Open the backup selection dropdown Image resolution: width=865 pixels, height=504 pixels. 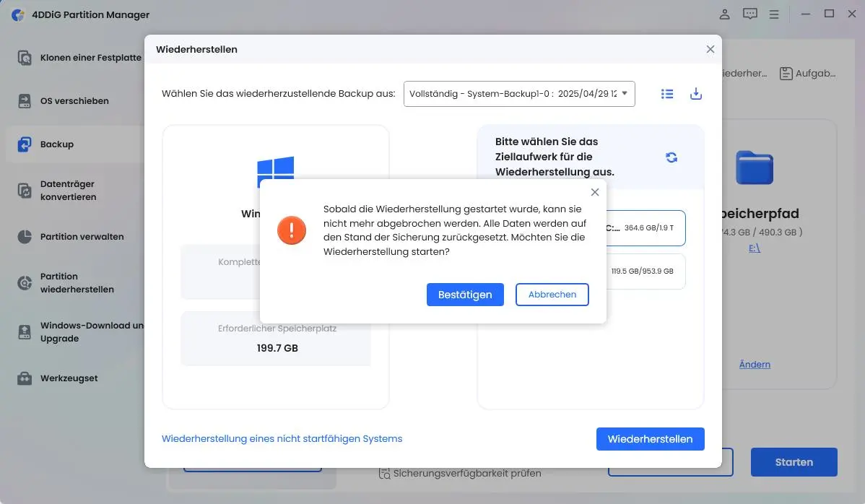pyautogui.click(x=519, y=94)
